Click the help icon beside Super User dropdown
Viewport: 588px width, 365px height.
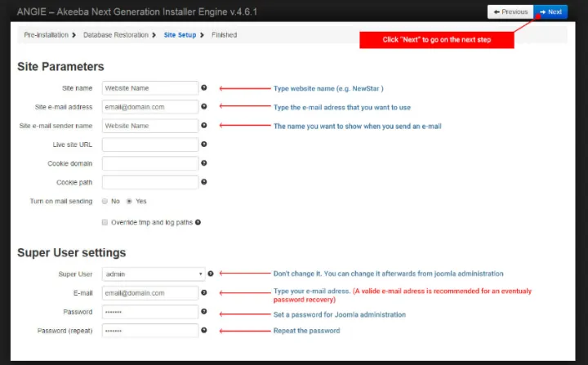click(211, 274)
